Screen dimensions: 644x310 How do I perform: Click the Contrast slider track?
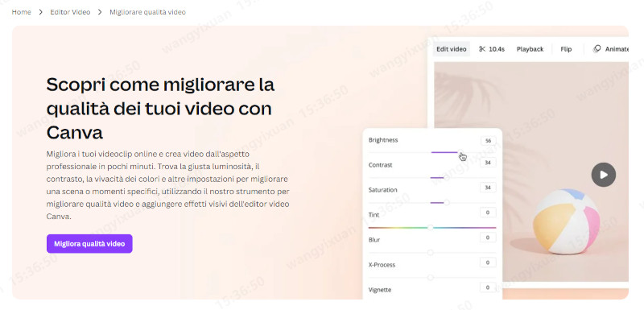[432, 178]
